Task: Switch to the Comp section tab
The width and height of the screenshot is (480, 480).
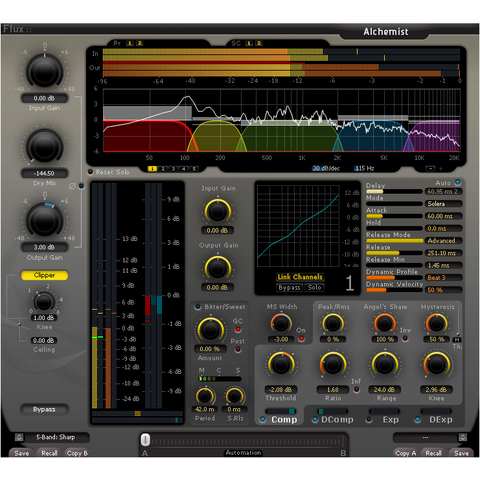Action: click(x=284, y=420)
